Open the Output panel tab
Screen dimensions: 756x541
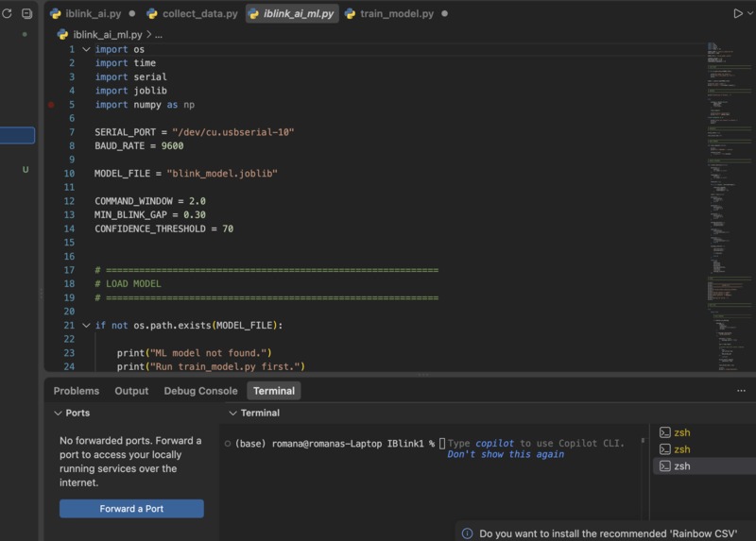[131, 391]
